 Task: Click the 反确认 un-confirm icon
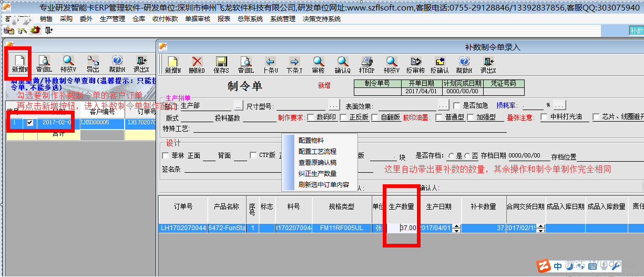(440, 65)
